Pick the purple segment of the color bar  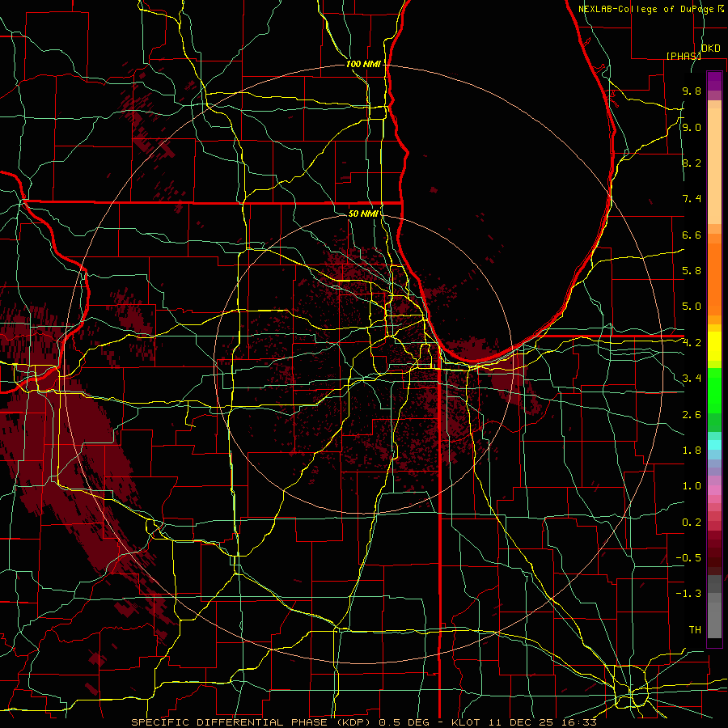[714, 81]
